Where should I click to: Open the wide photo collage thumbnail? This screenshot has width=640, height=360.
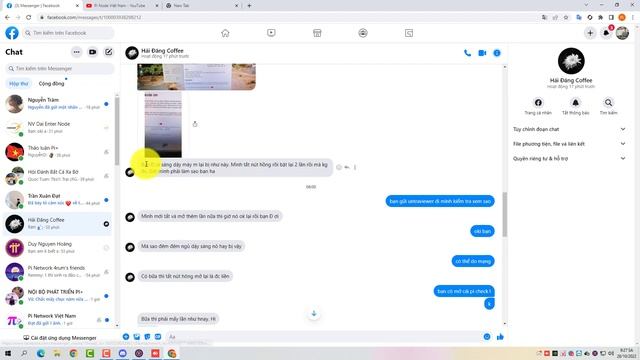pyautogui.click(x=196, y=76)
